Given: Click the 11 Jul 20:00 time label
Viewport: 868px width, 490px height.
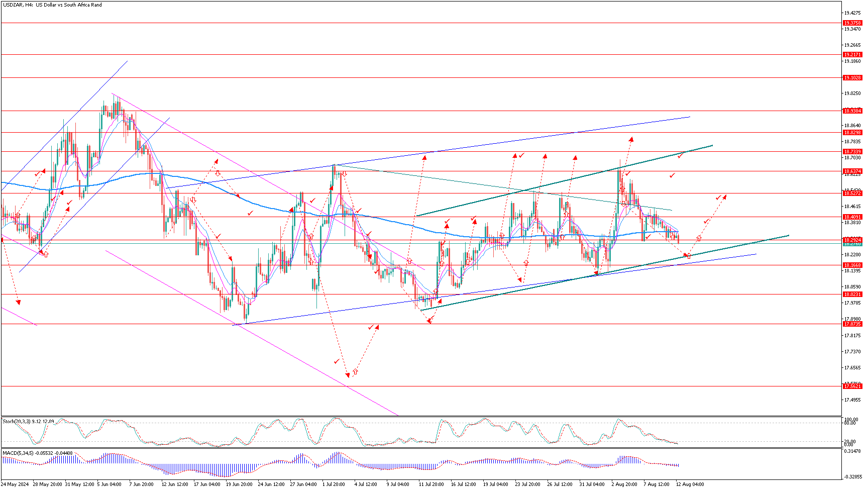Looking at the screenshot, I should (431, 484).
